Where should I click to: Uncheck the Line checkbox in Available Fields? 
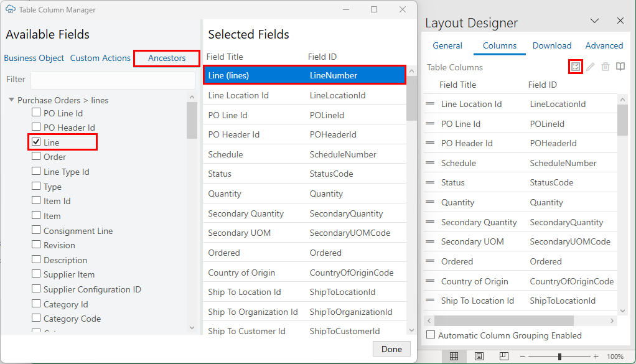click(35, 142)
